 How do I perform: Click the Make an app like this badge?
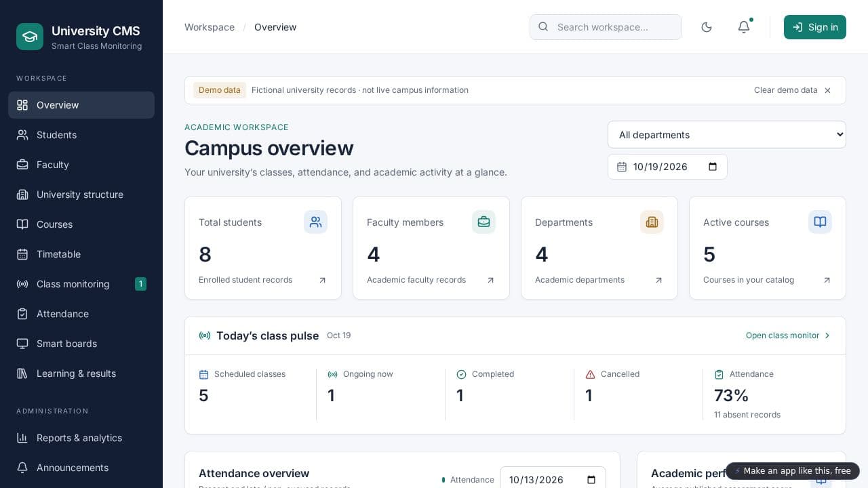tap(793, 471)
